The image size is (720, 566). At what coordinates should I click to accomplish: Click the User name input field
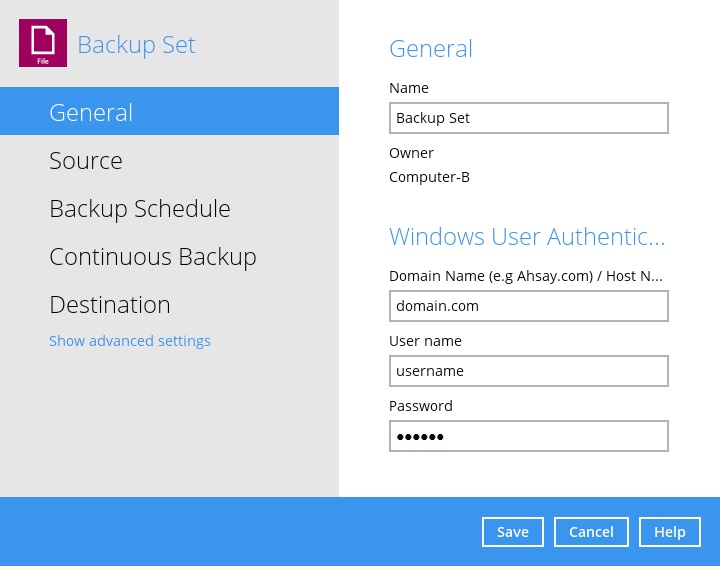(x=529, y=371)
